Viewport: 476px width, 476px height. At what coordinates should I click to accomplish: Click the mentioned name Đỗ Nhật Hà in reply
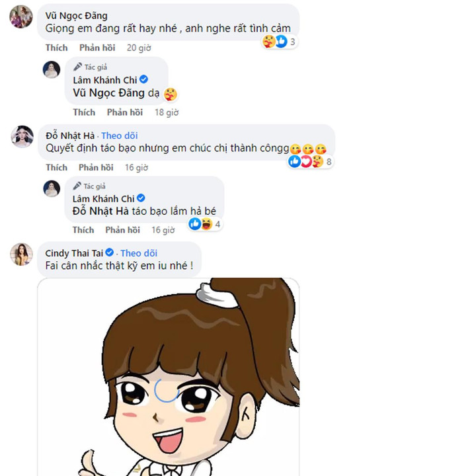100,212
